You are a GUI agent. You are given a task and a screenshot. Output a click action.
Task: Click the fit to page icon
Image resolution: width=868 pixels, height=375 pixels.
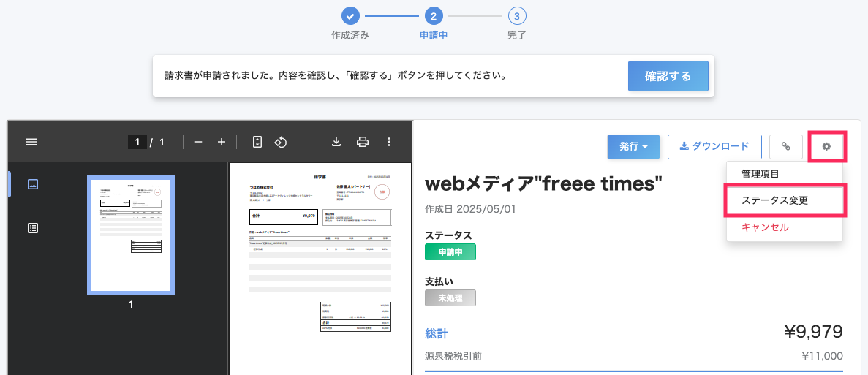(257, 142)
